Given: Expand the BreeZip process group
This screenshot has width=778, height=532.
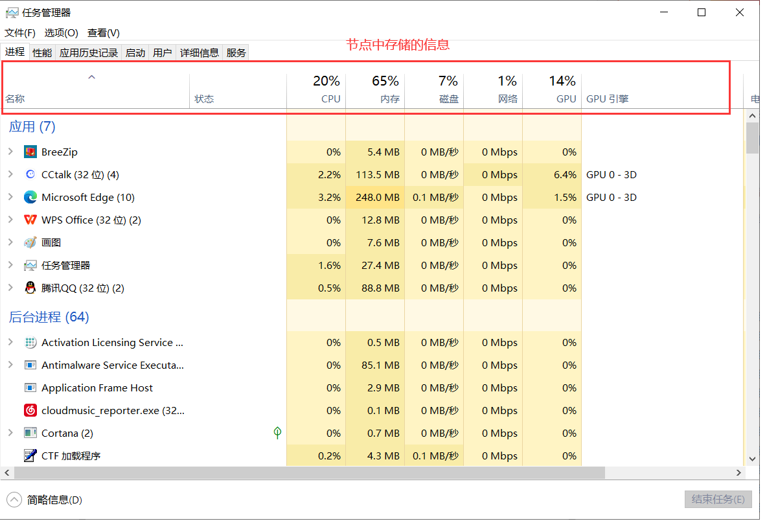Looking at the screenshot, I should pos(10,152).
